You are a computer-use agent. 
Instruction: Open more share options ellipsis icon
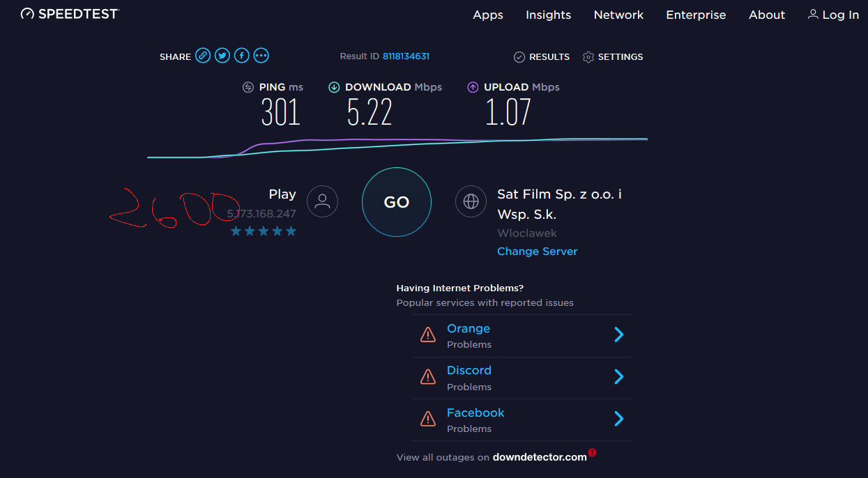(x=261, y=56)
